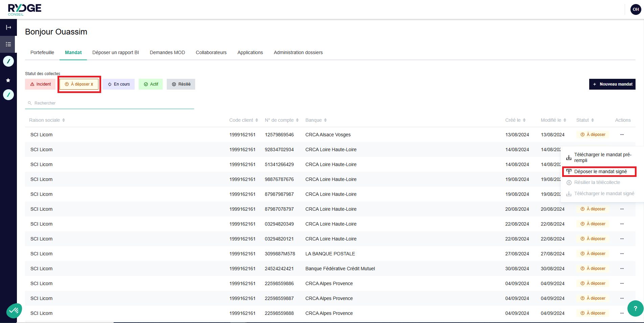Click the LA BANQUE POSTALE bank cell
The width and height of the screenshot is (644, 323).
point(330,254)
